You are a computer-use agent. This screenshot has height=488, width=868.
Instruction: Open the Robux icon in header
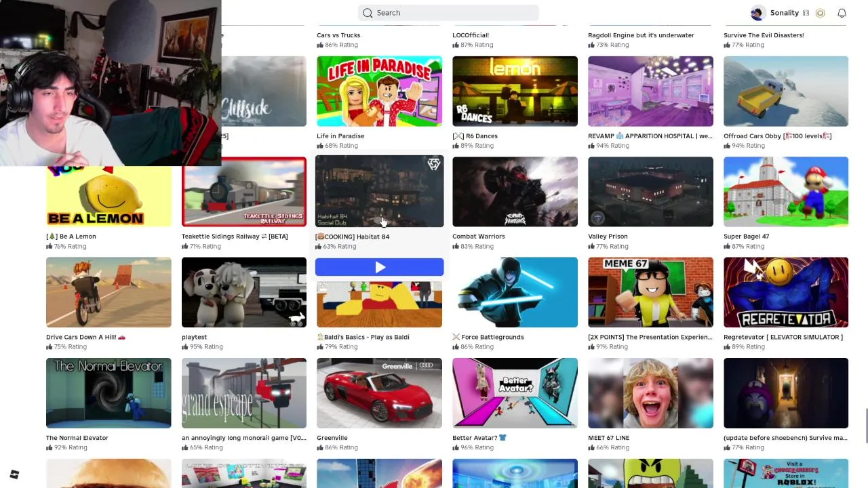click(820, 13)
